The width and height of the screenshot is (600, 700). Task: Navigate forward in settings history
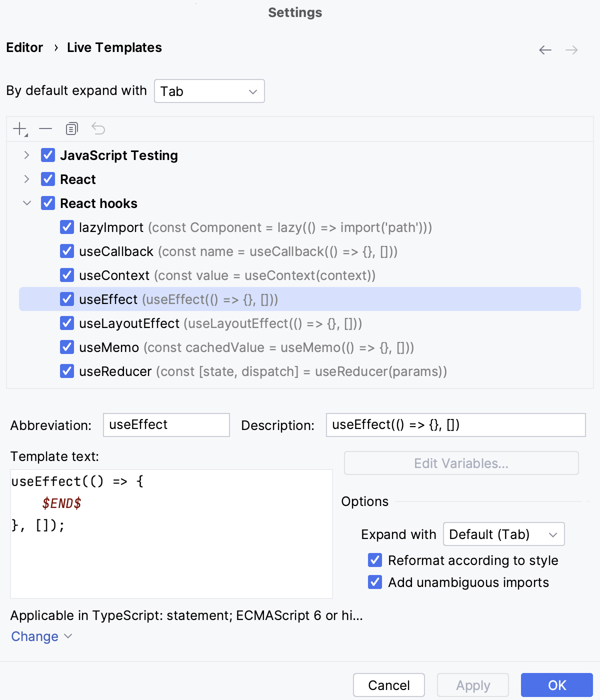(572, 49)
